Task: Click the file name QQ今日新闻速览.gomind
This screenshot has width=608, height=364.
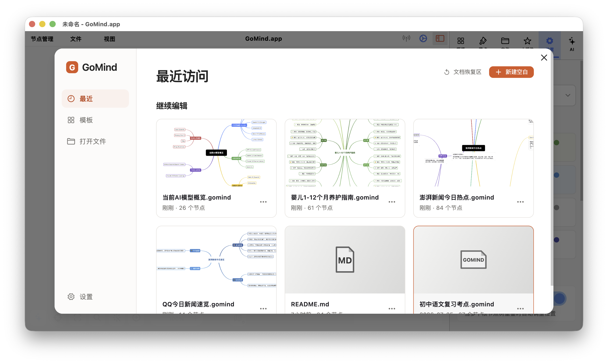Action: click(198, 304)
